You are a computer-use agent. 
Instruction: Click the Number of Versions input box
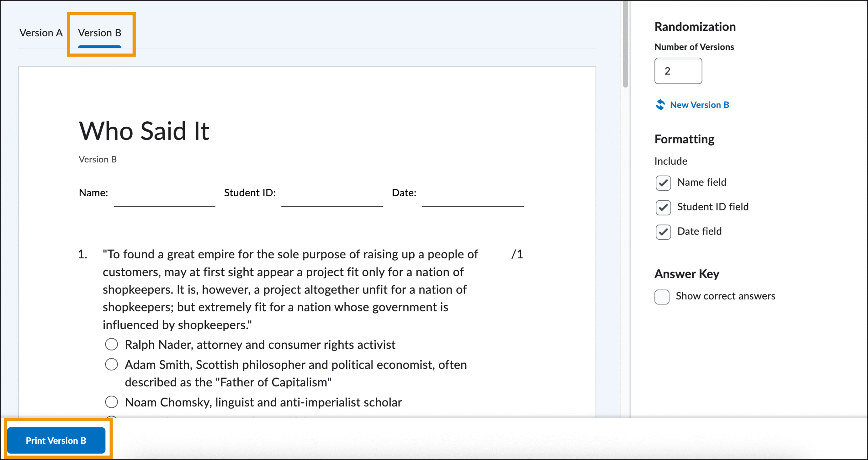[678, 71]
